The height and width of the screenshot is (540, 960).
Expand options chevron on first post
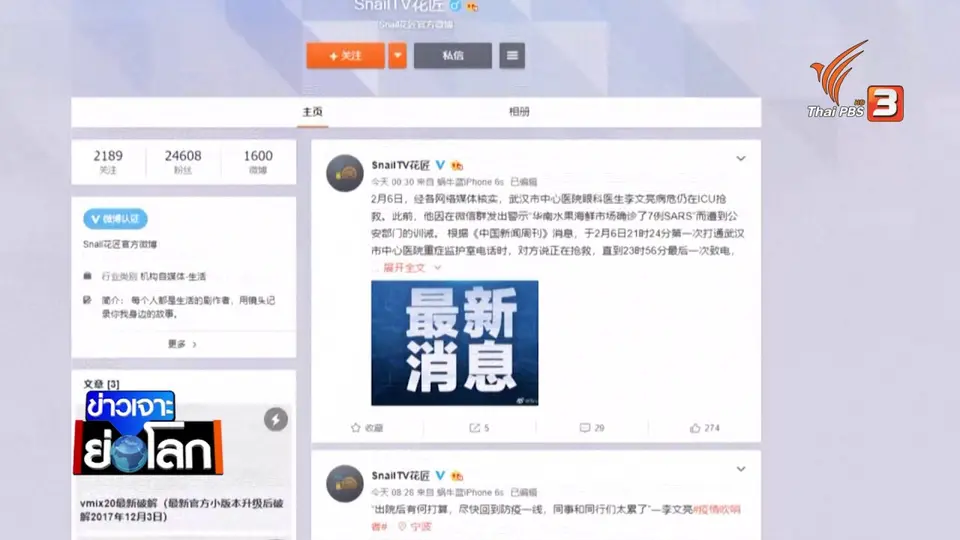pyautogui.click(x=741, y=159)
